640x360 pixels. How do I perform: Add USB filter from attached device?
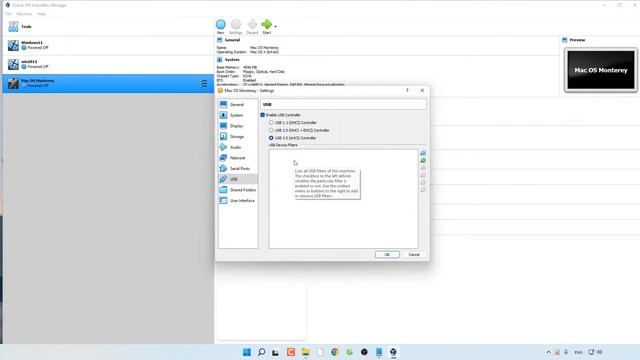click(x=423, y=160)
